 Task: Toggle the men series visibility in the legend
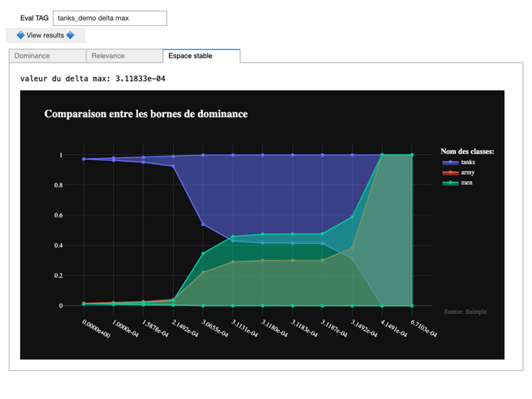click(x=467, y=183)
